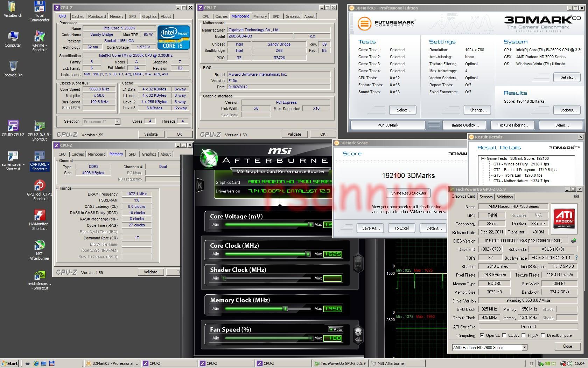Click the Texture Filtering... button
Image resolution: width=588 pixels, height=368 pixels.
pos(513,125)
